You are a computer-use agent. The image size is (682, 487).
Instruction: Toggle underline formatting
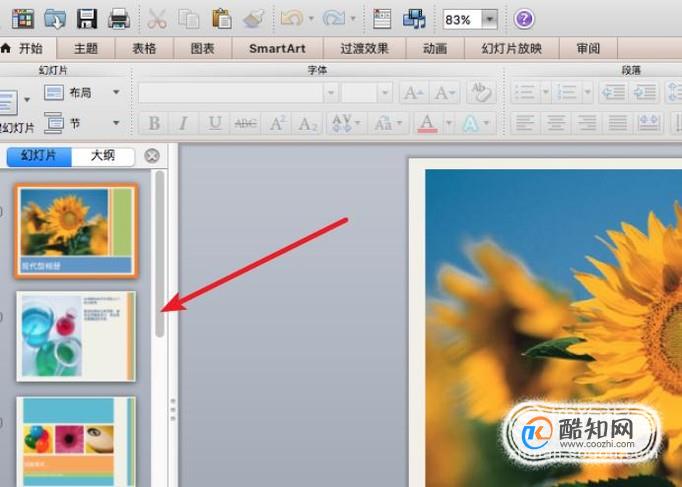coord(215,123)
